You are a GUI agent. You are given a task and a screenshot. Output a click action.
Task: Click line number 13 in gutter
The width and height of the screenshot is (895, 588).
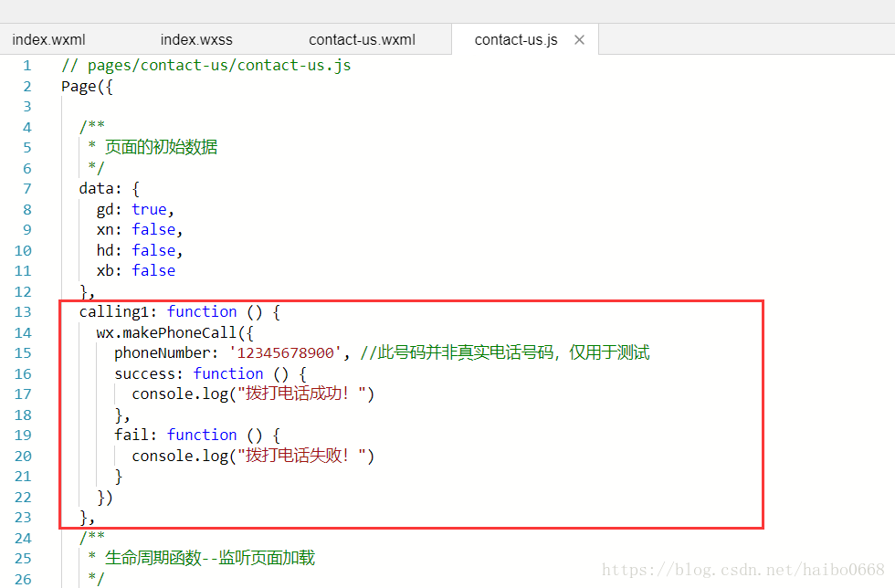point(23,312)
